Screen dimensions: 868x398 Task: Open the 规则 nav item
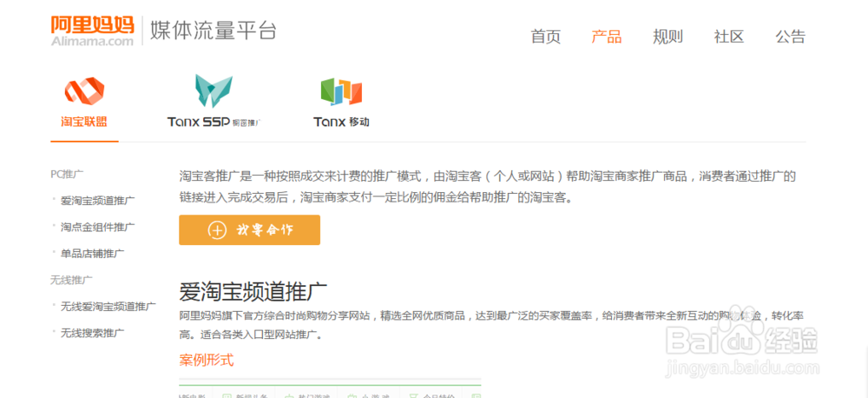tap(667, 36)
